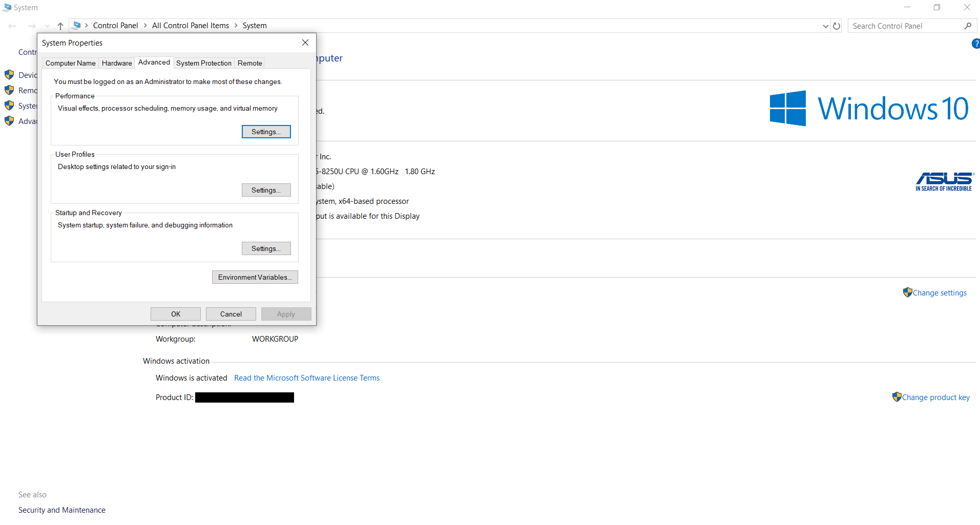Click the Forward navigation arrow
Viewport: 980px width, 525px height.
click(x=32, y=26)
